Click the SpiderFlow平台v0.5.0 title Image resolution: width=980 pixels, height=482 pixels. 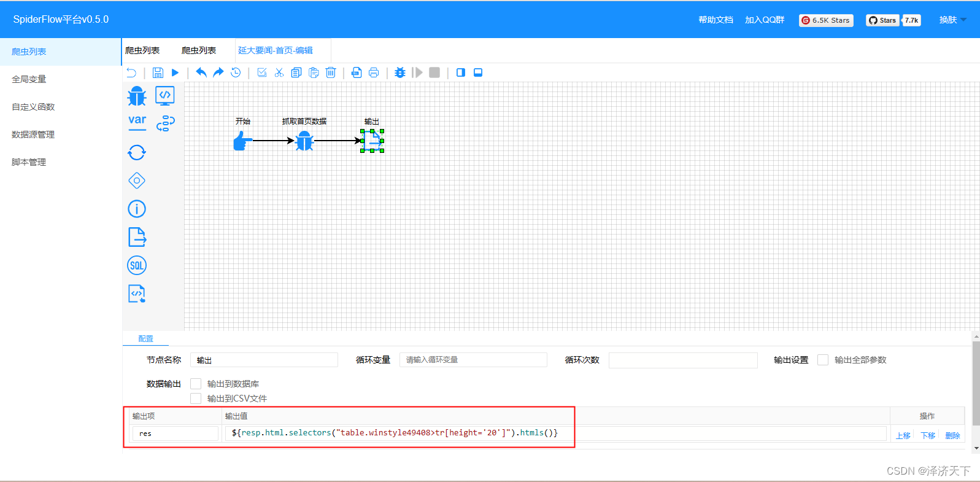[x=61, y=20]
